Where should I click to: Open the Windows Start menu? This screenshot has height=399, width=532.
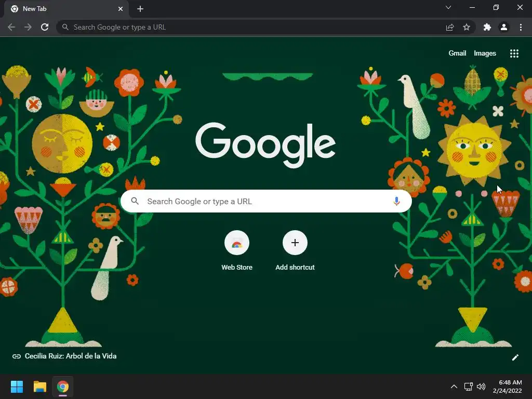coord(17,387)
